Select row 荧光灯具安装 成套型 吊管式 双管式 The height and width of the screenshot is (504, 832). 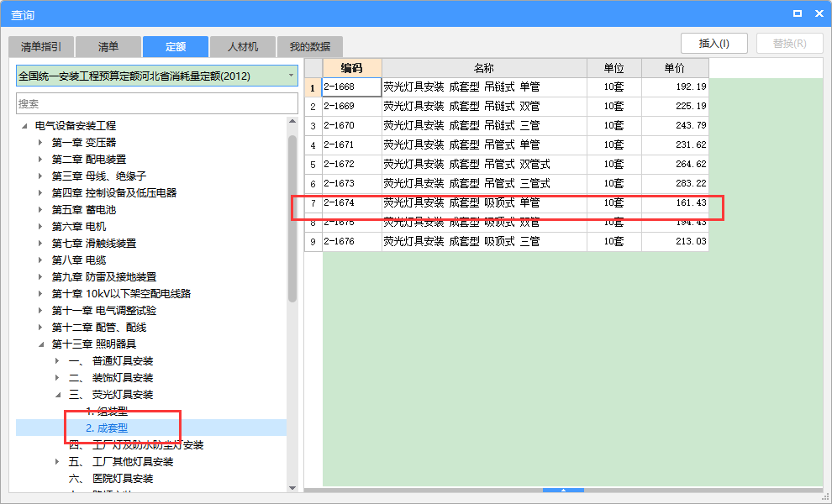(x=484, y=164)
